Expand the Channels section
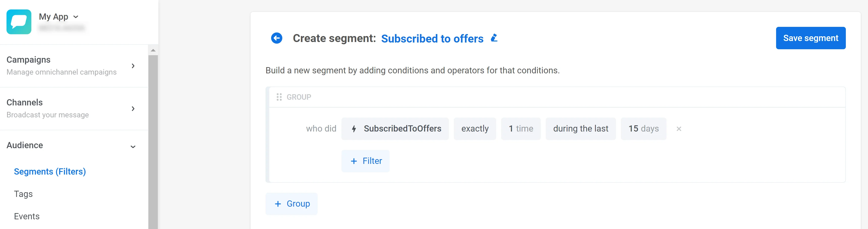The width and height of the screenshot is (868, 229). (x=133, y=109)
